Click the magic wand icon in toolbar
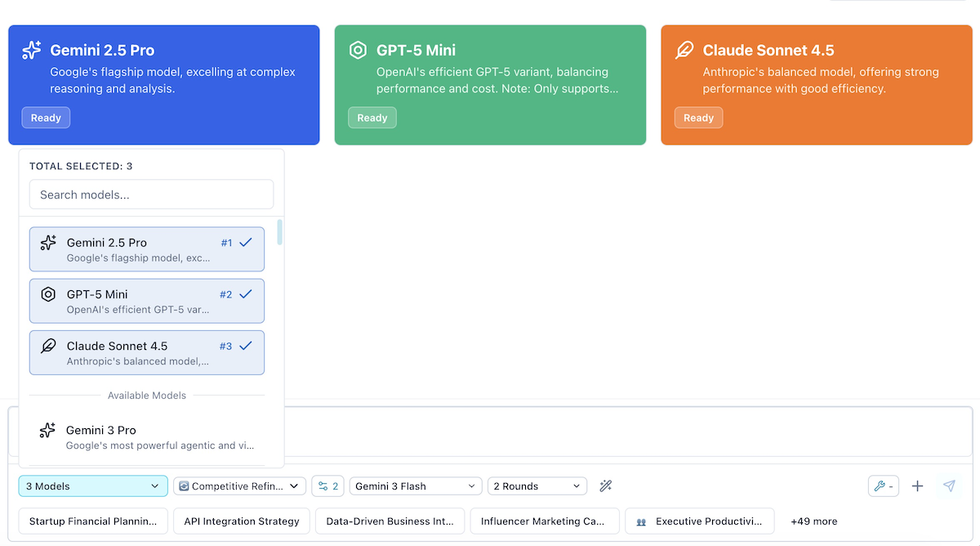Viewport: 980px width, 546px height. pos(606,486)
